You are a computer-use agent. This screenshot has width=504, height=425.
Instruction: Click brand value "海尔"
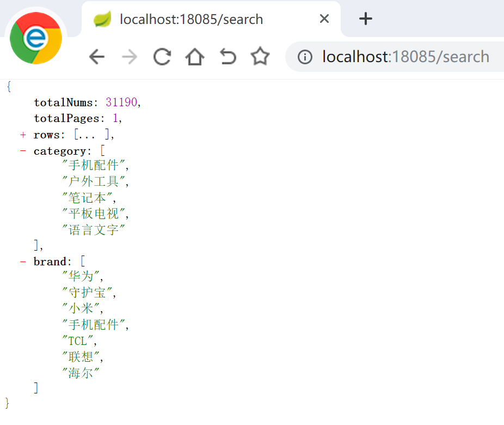[81, 373]
